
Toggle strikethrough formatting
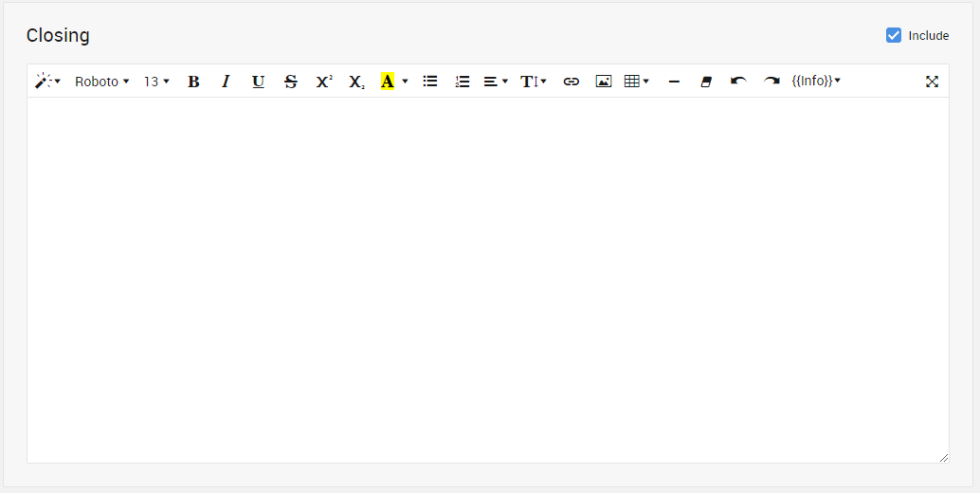(291, 82)
